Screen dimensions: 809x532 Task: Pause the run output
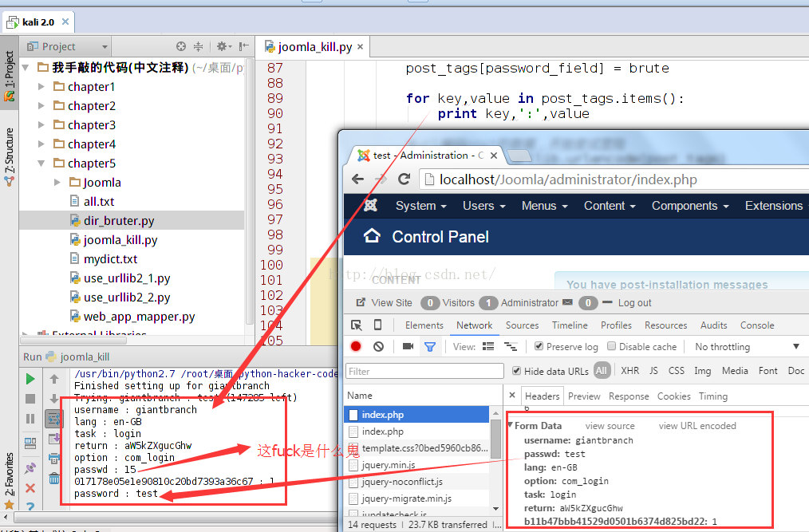[30, 419]
